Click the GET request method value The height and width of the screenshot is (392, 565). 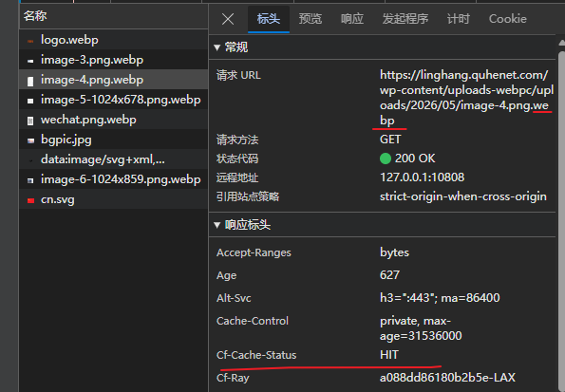(x=390, y=140)
